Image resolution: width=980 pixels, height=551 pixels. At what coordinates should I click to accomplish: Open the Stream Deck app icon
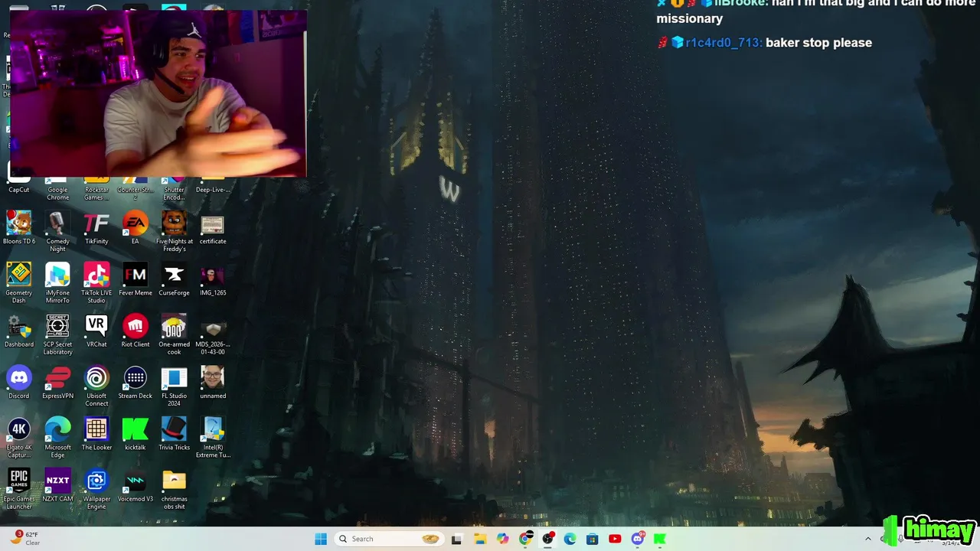coord(136,378)
